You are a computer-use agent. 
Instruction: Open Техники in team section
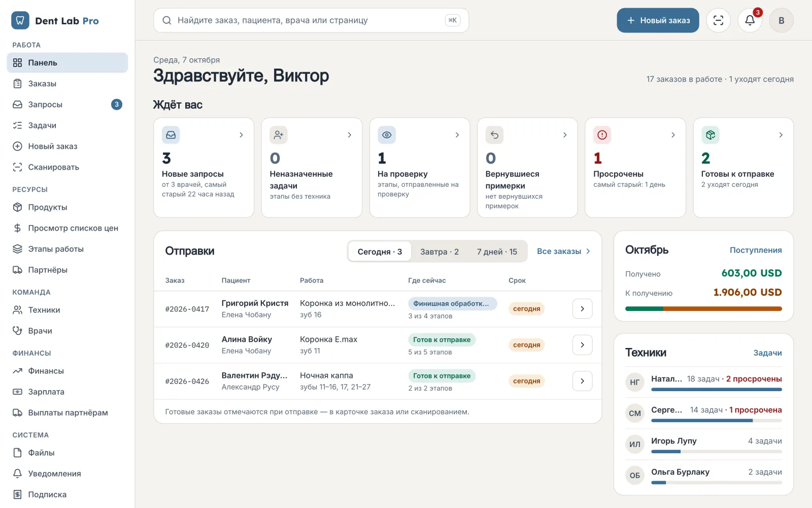point(67,310)
